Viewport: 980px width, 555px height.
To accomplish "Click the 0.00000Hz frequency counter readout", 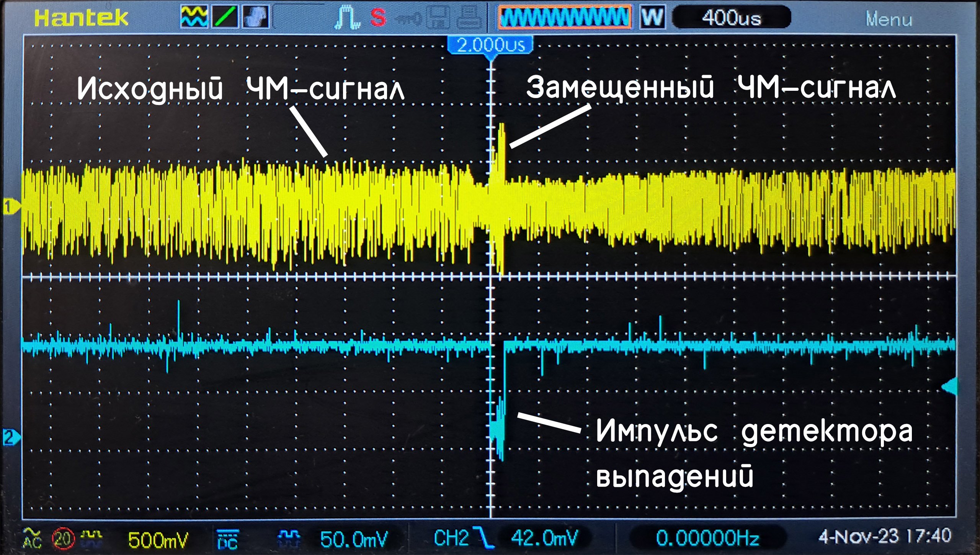I will click(707, 538).
